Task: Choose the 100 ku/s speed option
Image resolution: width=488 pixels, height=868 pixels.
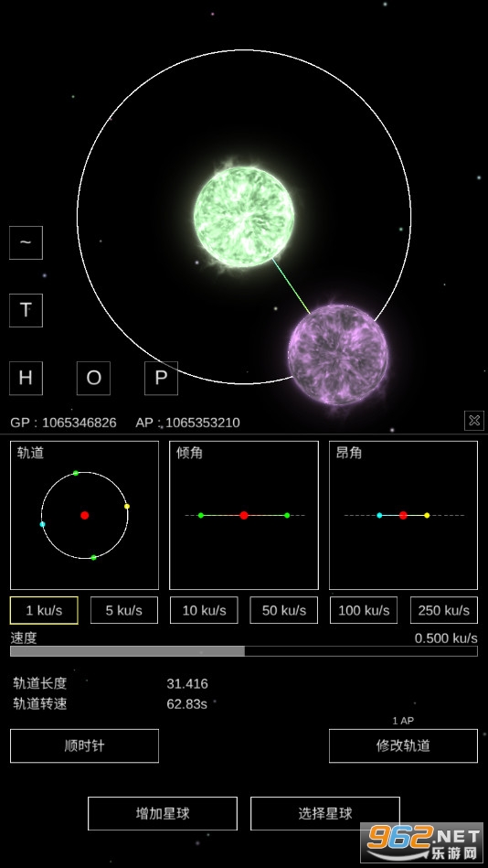Action: [364, 610]
